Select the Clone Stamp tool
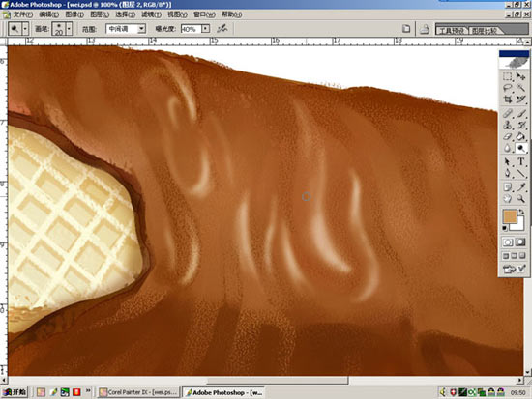This screenshot has height=399, width=532. click(x=508, y=125)
